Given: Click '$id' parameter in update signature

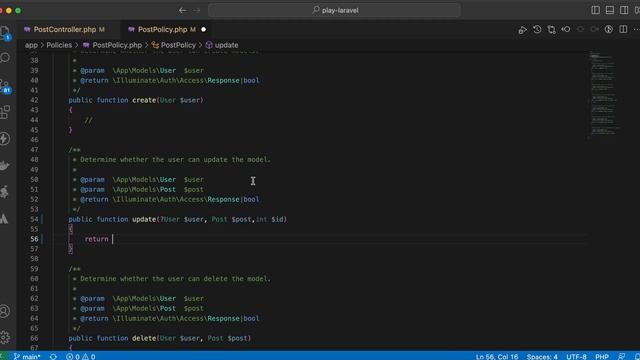Looking at the screenshot, I should [278, 219].
